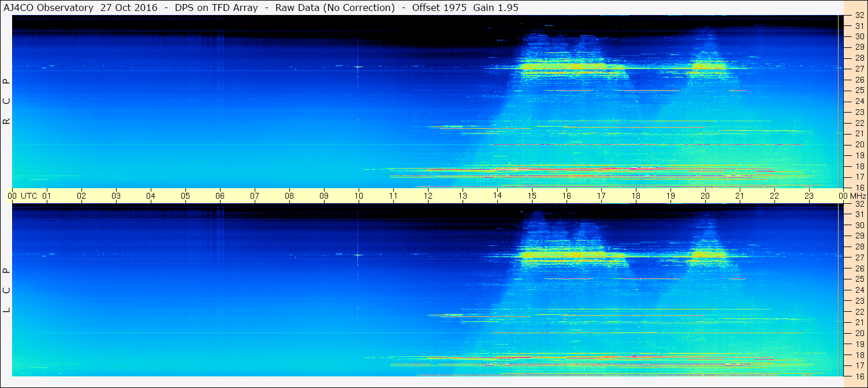This screenshot has width=868, height=388.
Task: Select the 03 hour mark on UTC axis
Action: [116, 196]
